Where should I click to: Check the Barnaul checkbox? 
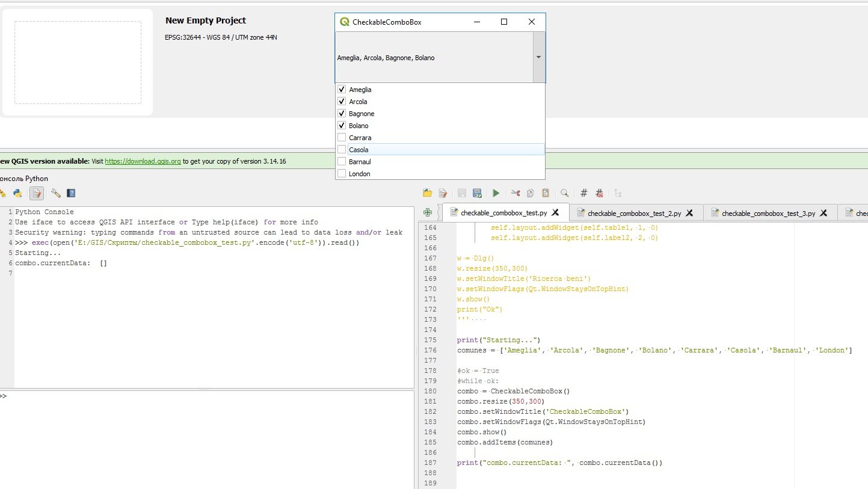(342, 162)
